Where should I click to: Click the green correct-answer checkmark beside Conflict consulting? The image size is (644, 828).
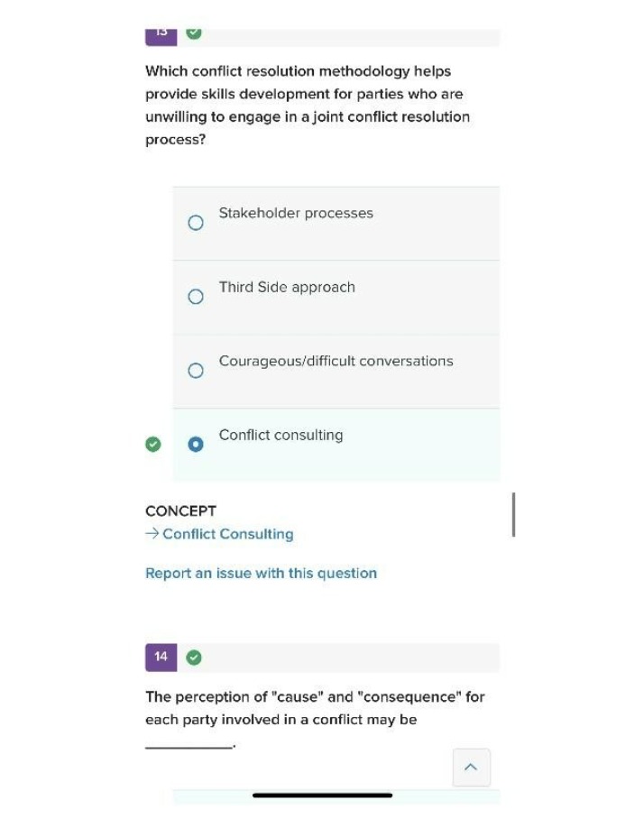click(x=153, y=444)
